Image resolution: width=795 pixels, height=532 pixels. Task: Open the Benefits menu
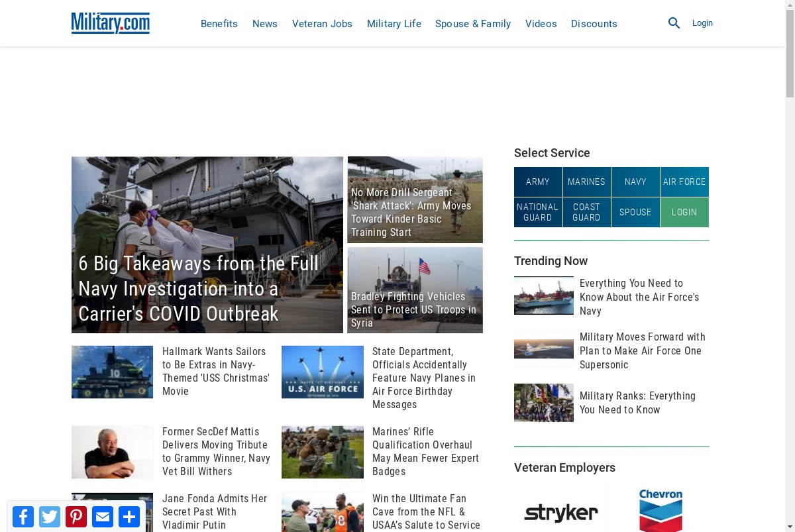219,24
